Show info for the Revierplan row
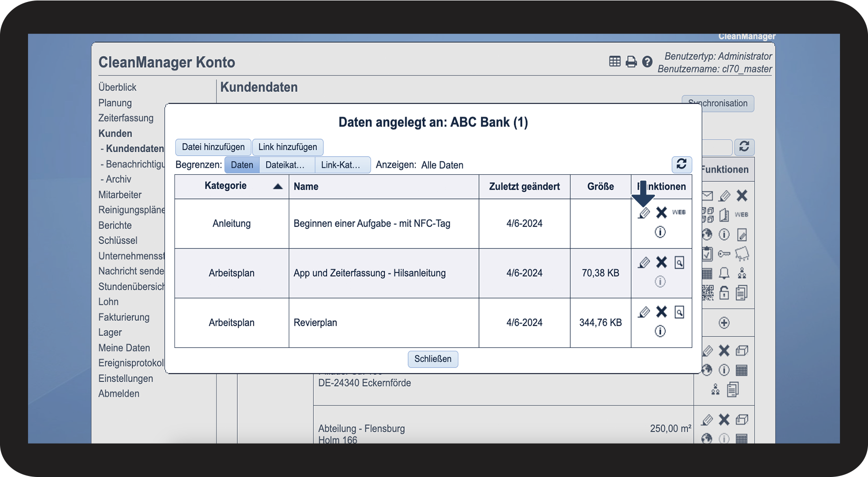The height and width of the screenshot is (477, 868). click(x=660, y=331)
